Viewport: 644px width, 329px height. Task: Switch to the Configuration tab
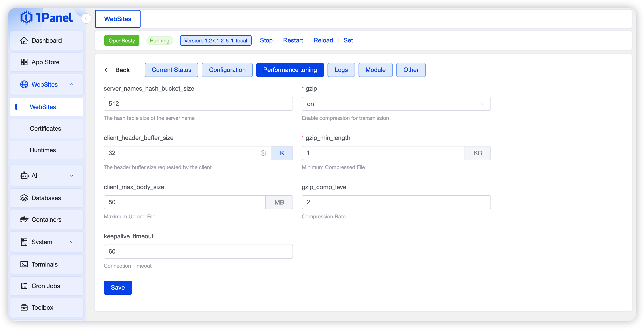pyautogui.click(x=227, y=70)
